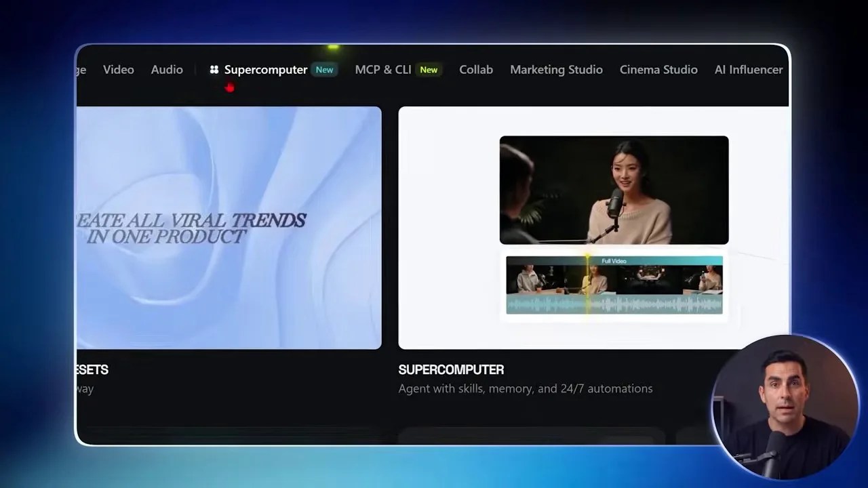Screen dimensions: 868x488
Task: Click the New badge beside Supercomputer
Action: pyautogui.click(x=325, y=70)
